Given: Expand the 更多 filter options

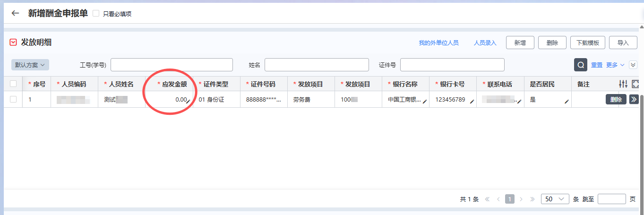Looking at the screenshot, I should click(x=615, y=65).
